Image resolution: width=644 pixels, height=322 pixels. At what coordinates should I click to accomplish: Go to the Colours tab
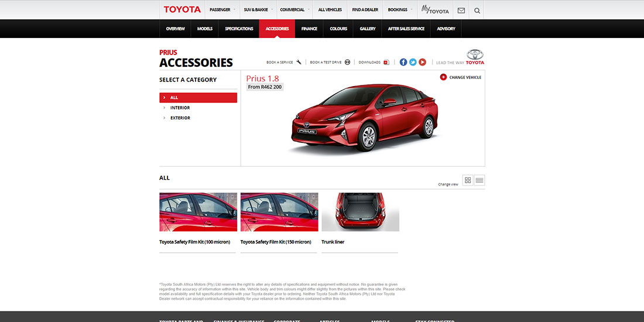click(338, 29)
